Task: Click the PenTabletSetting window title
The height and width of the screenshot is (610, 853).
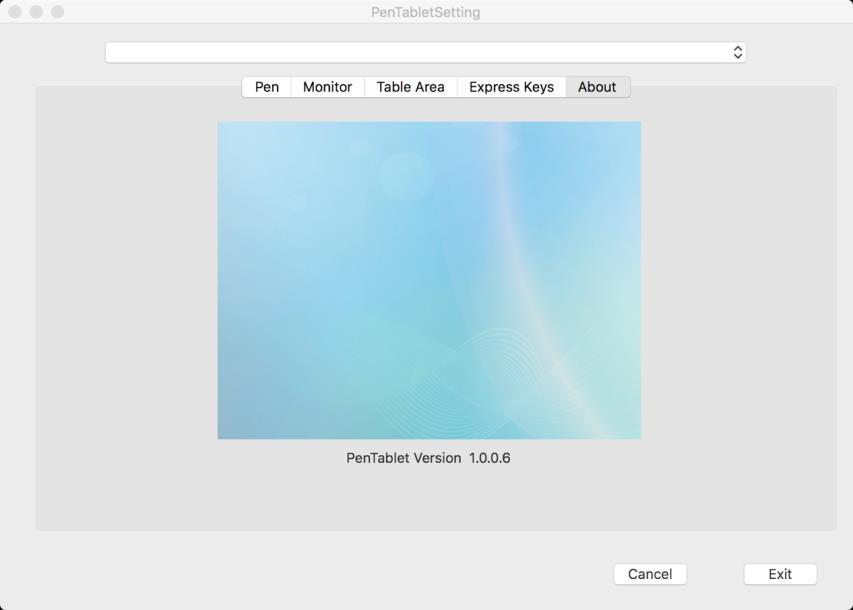Action: pos(425,12)
